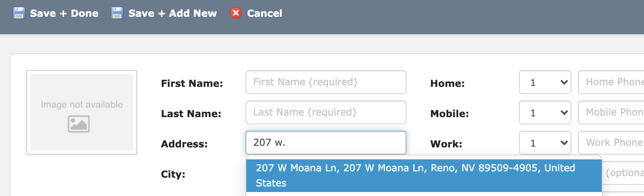Click the optional field beside the suggestion list
The image size is (644, 196).
click(623, 173)
